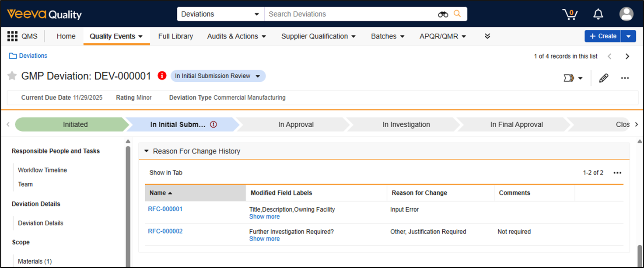Open the user profile avatar
The image size is (644, 268).
(626, 14)
